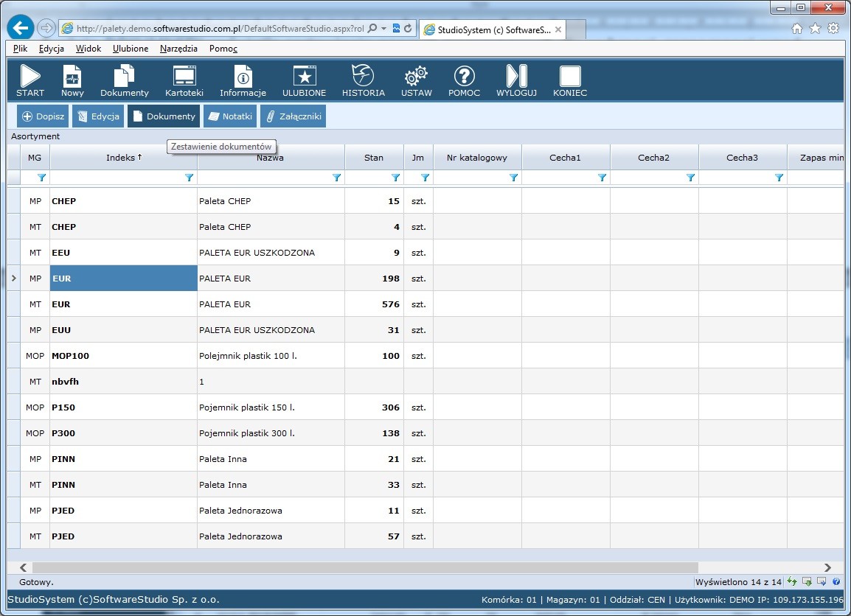This screenshot has height=616, width=851.
Task: Click the selected row arrow indicator
Action: coord(13,279)
